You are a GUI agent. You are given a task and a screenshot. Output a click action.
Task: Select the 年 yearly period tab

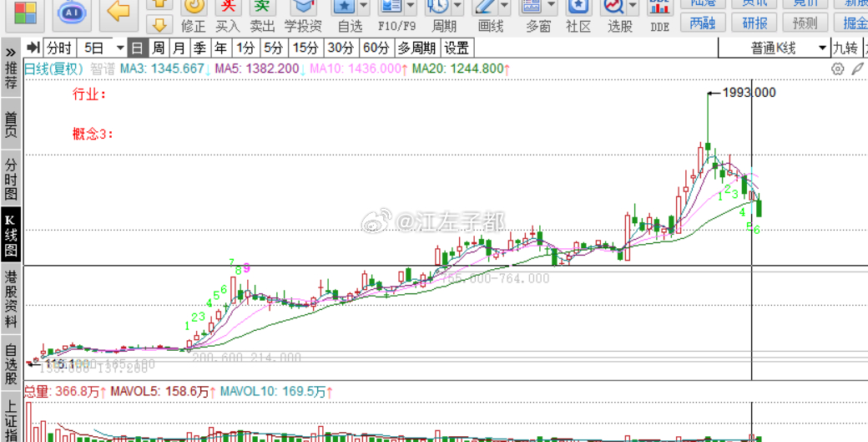220,48
